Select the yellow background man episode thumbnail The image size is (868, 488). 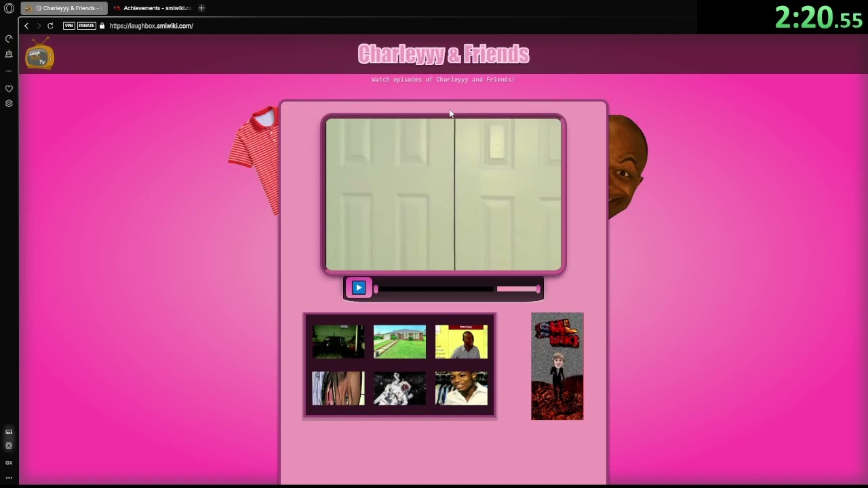coord(461,342)
